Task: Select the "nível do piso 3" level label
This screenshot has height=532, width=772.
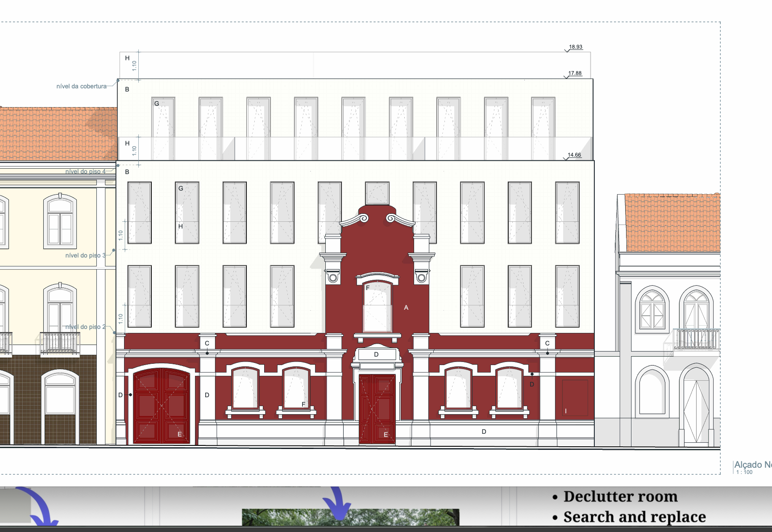Action: pyautogui.click(x=85, y=255)
